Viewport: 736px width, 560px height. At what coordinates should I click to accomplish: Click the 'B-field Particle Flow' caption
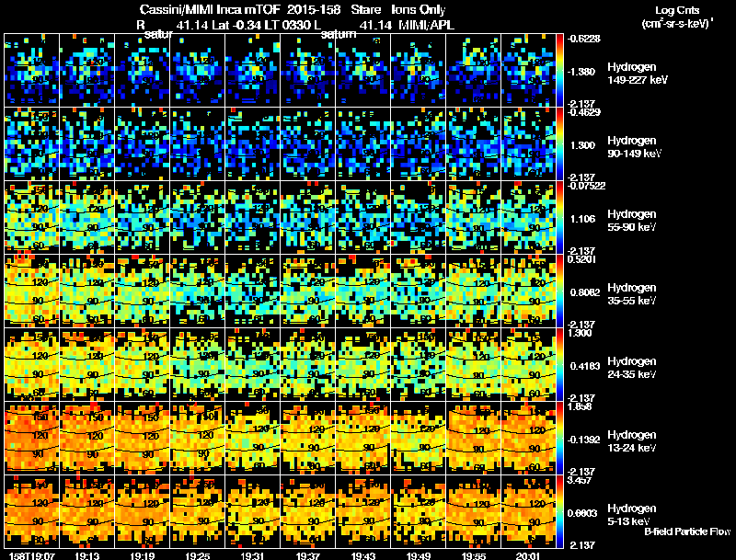coord(687,531)
